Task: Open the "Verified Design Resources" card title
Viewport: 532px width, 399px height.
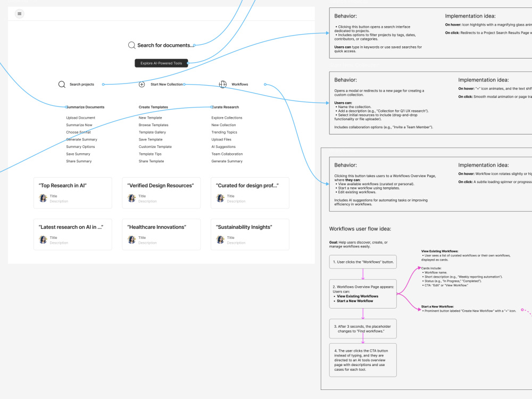Action: click(x=161, y=186)
